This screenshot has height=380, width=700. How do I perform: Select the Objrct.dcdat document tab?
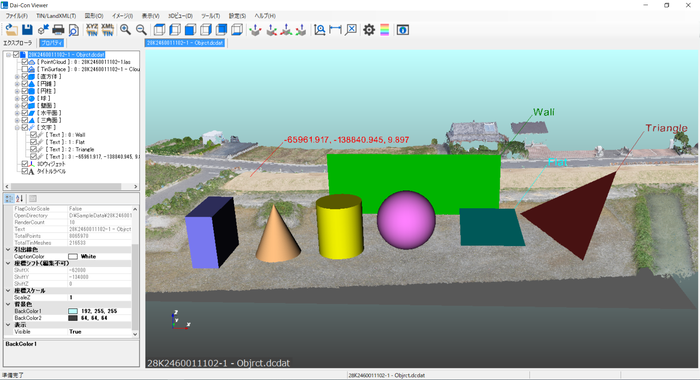pos(185,43)
